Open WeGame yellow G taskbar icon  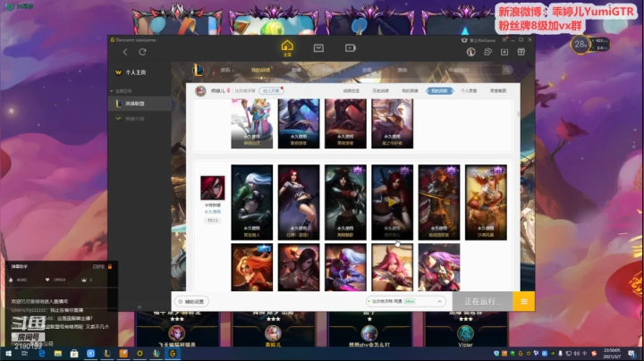173,353
